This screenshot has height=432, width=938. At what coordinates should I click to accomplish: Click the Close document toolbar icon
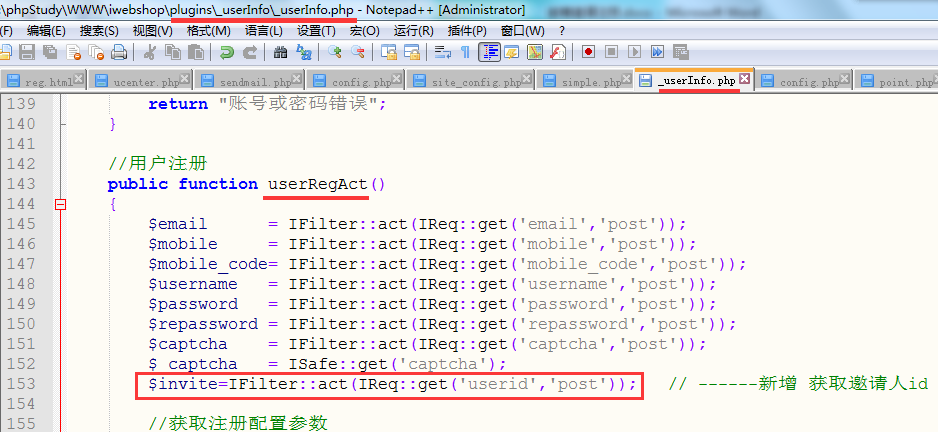74,52
